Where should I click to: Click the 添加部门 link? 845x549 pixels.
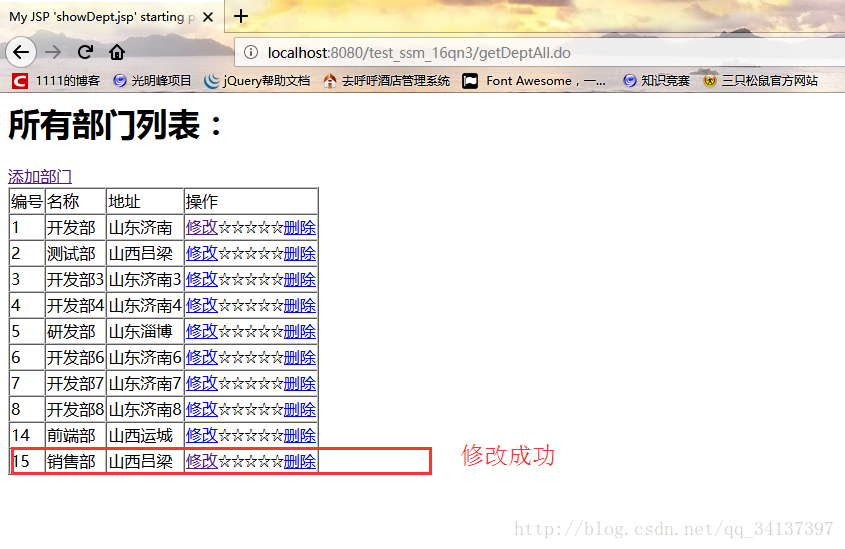pyautogui.click(x=40, y=176)
